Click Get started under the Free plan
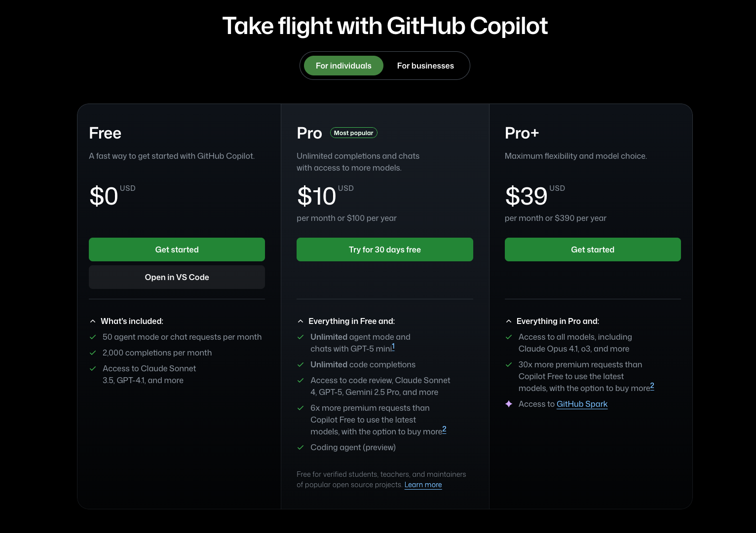The image size is (756, 533). [177, 249]
